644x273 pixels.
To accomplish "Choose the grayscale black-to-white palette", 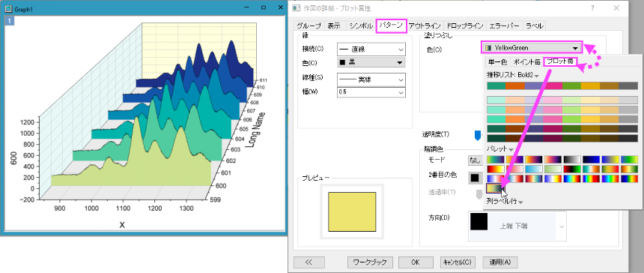I will 572,160.
